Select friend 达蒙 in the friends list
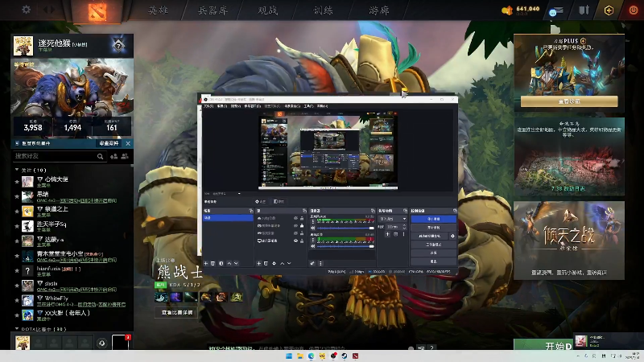 (x=73, y=241)
